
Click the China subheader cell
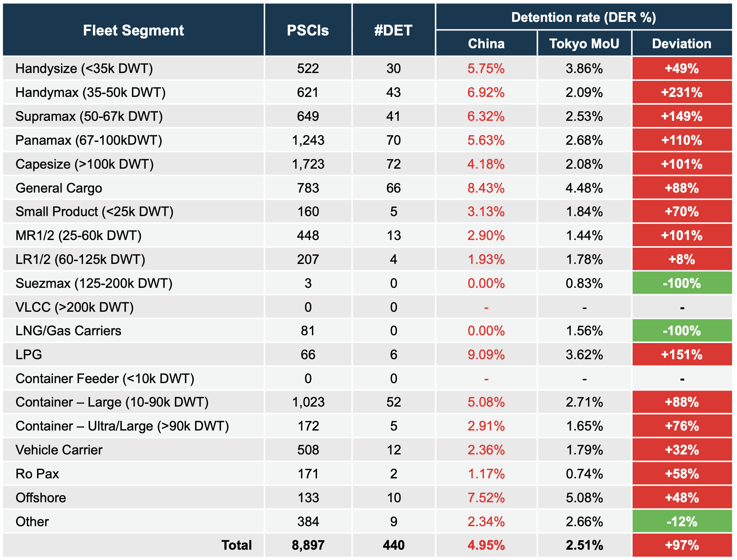(486, 44)
